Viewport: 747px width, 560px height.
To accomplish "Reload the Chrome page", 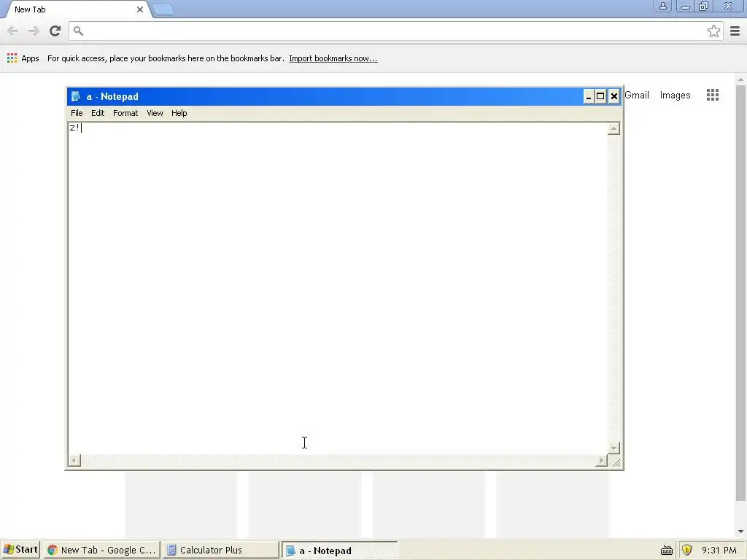I will coord(55,31).
